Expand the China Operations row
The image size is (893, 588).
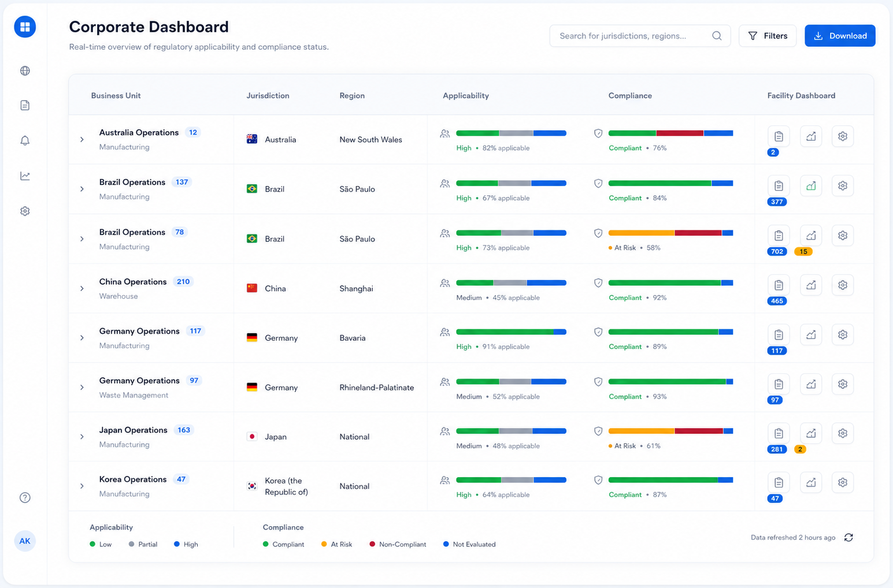(x=82, y=289)
